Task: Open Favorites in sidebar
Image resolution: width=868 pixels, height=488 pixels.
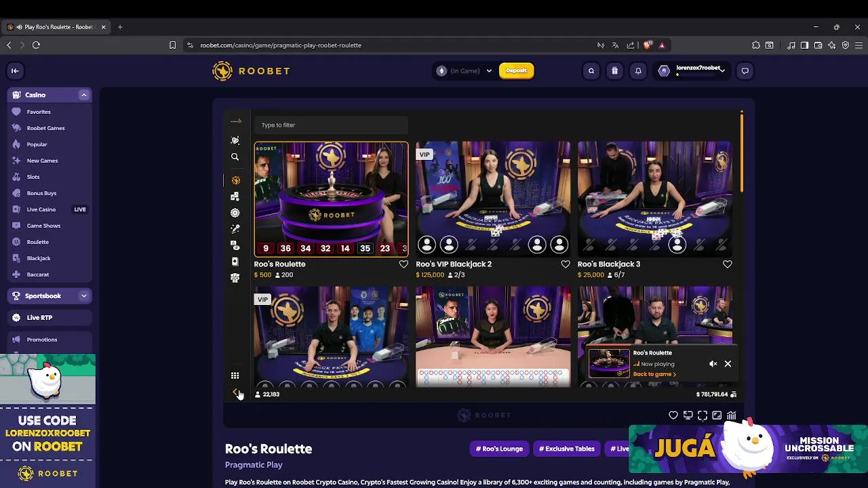Action: [39, 112]
